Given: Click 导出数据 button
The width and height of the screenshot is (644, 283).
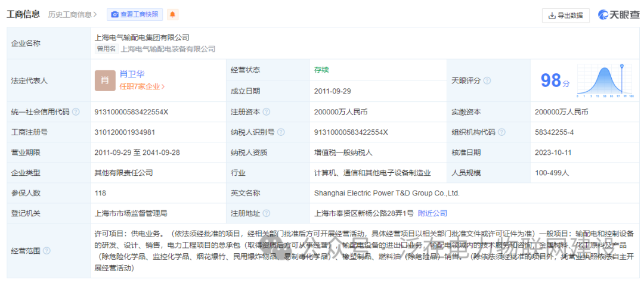Looking at the screenshot, I should [565, 15].
